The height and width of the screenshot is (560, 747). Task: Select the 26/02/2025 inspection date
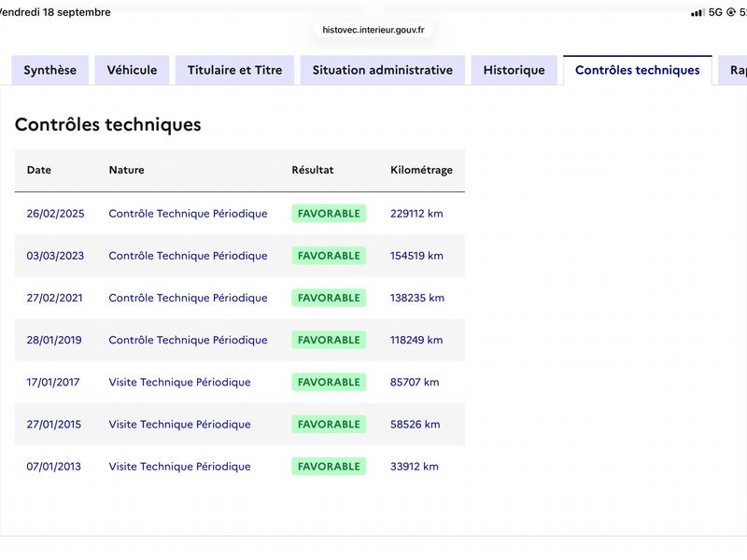(x=55, y=214)
